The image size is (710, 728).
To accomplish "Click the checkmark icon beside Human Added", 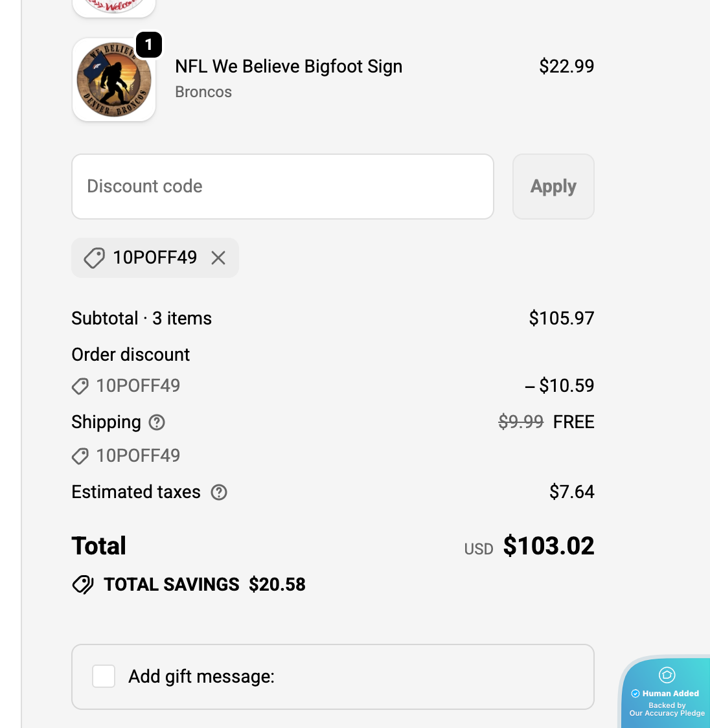I will pos(636,694).
